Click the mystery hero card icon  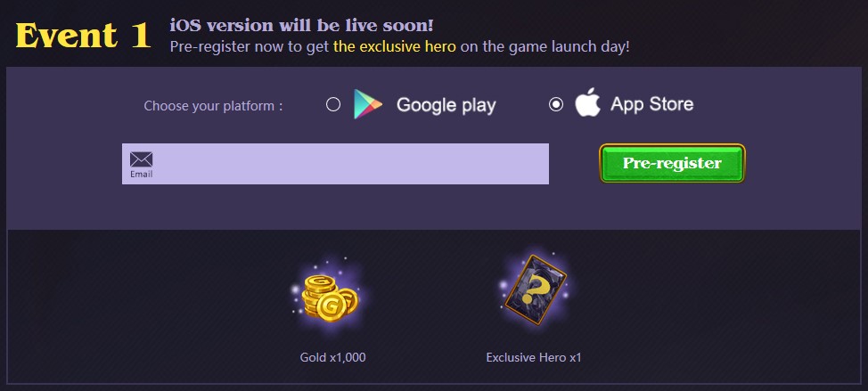pos(536,290)
